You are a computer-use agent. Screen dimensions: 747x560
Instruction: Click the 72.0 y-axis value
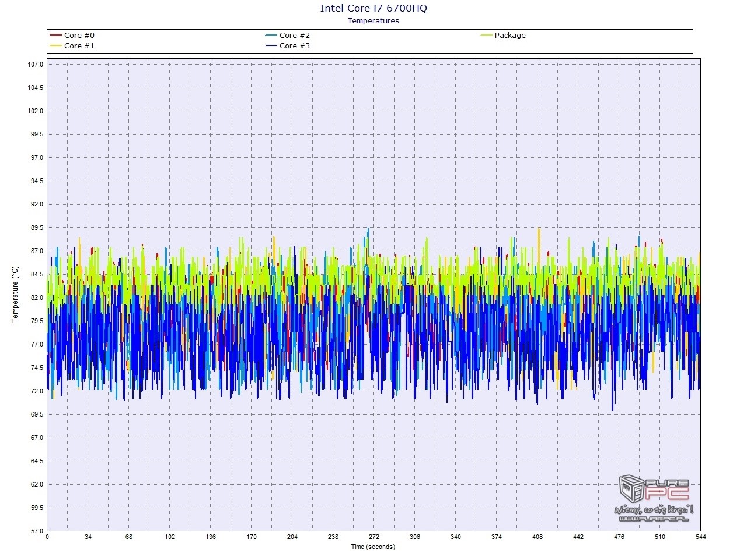point(37,391)
